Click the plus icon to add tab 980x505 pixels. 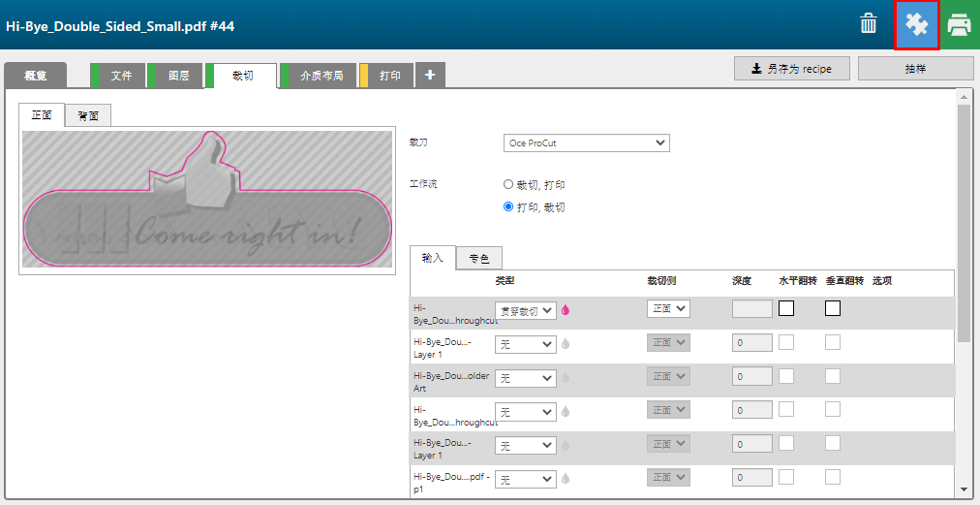coord(431,76)
